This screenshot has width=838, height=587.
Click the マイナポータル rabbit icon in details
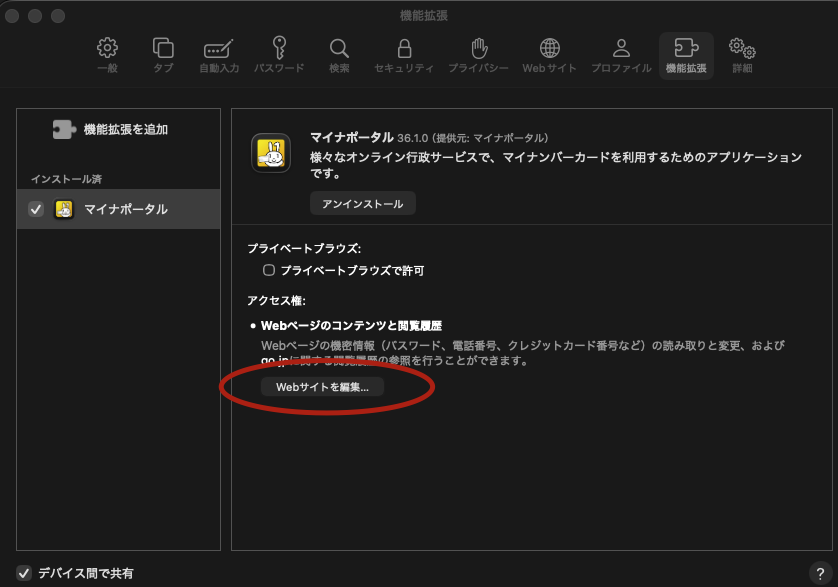coord(270,153)
